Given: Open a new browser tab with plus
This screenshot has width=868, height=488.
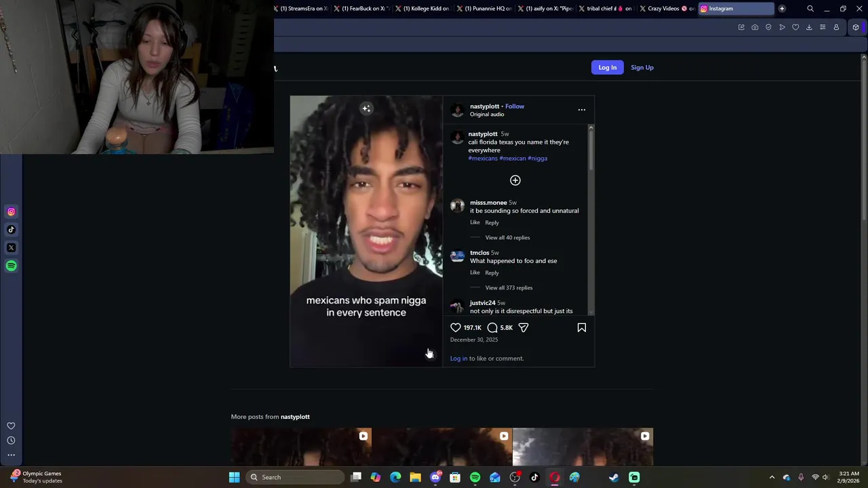Looking at the screenshot, I should pyautogui.click(x=782, y=9).
